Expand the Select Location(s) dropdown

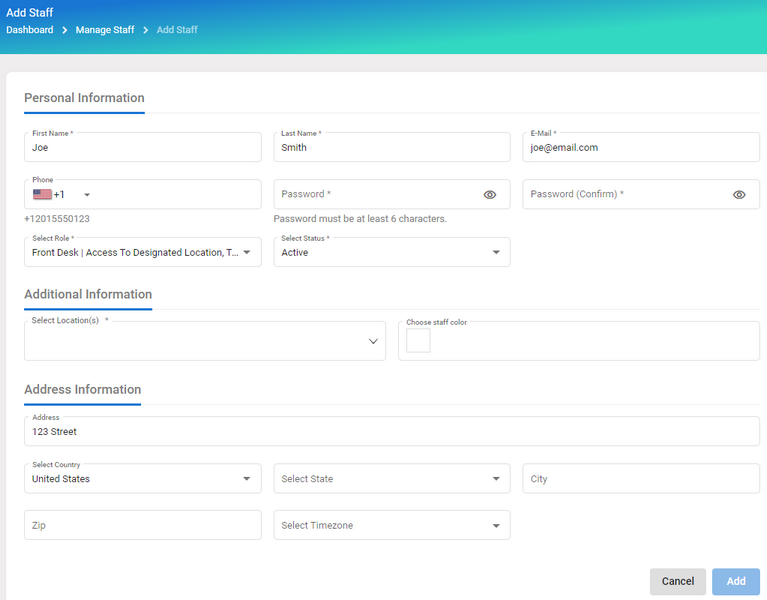205,341
